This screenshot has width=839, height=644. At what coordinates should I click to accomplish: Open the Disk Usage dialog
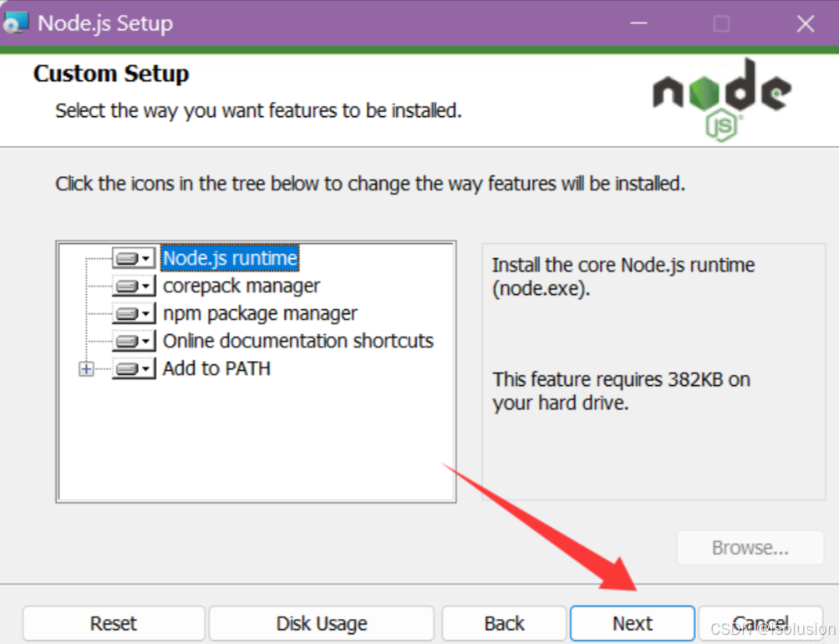click(322, 623)
